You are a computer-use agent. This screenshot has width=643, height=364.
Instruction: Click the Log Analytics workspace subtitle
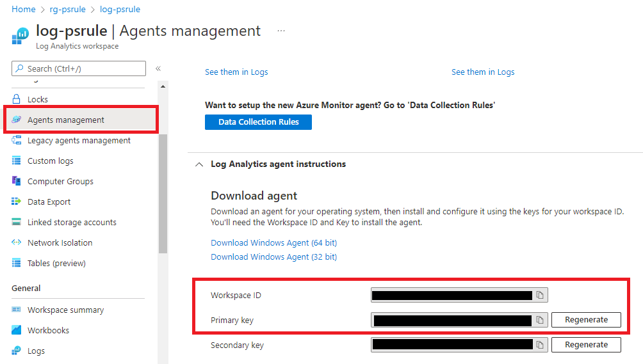(77, 46)
